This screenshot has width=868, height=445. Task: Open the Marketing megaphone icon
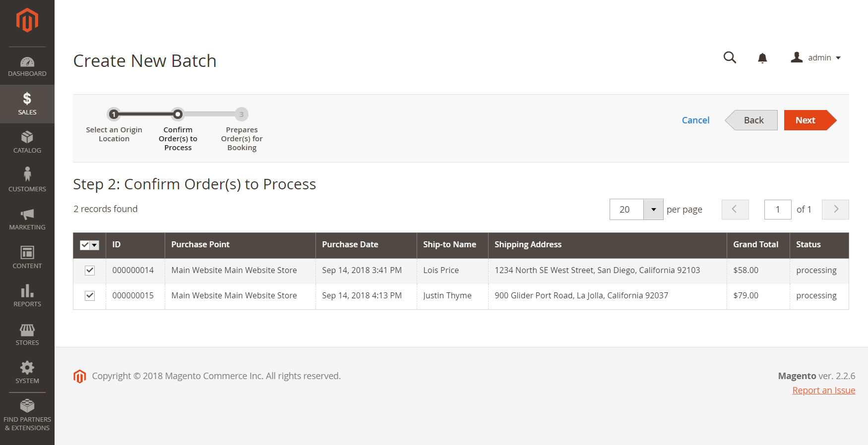[27, 214]
